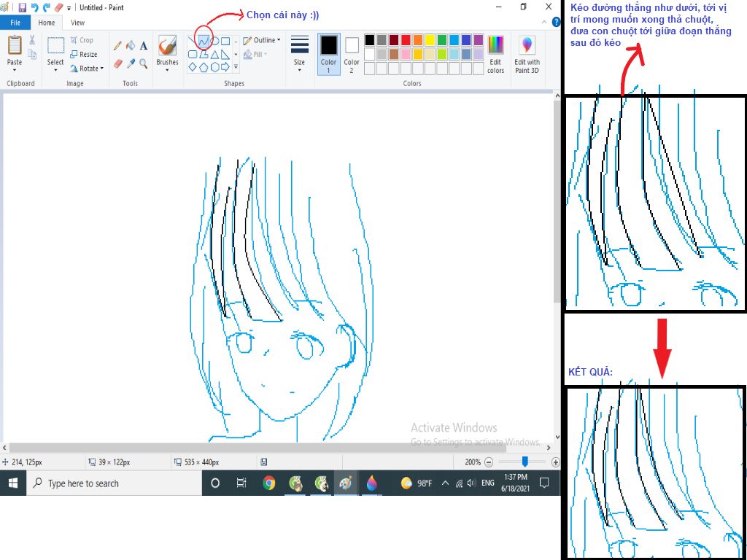
Task: Click Edit with Paint 3D
Action: (x=527, y=54)
